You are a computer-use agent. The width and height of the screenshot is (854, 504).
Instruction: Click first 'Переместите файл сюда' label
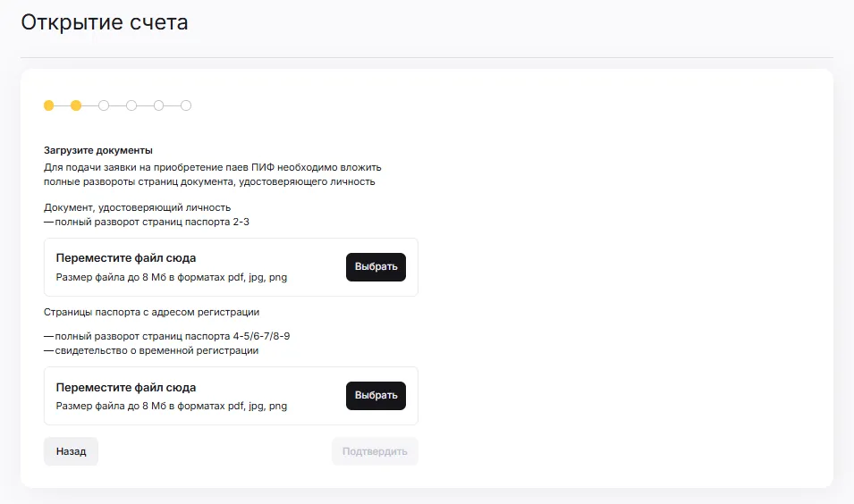click(126, 258)
